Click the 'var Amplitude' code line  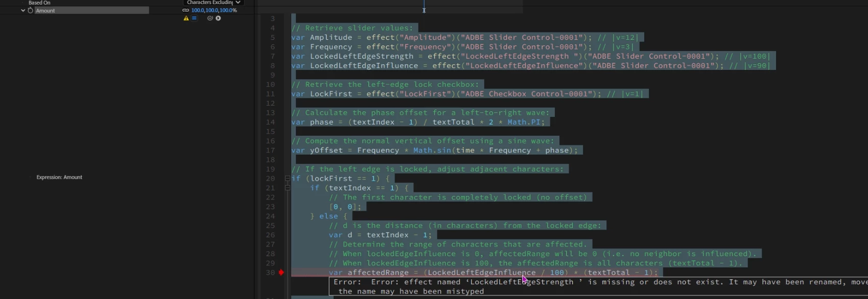pyautogui.click(x=465, y=37)
